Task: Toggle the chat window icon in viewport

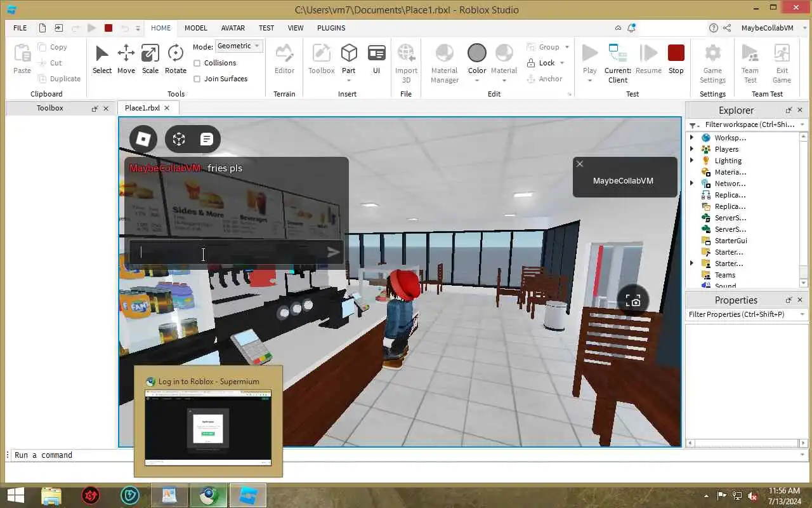Action: click(x=206, y=139)
